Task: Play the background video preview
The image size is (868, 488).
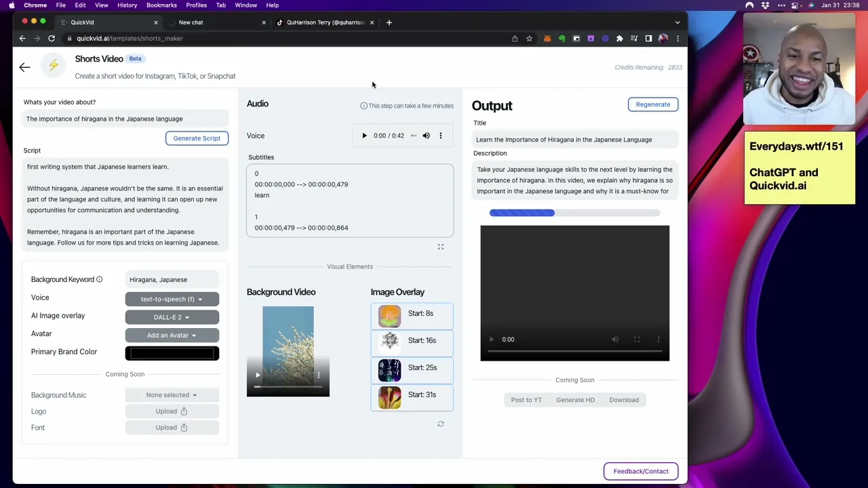Action: 257,375
